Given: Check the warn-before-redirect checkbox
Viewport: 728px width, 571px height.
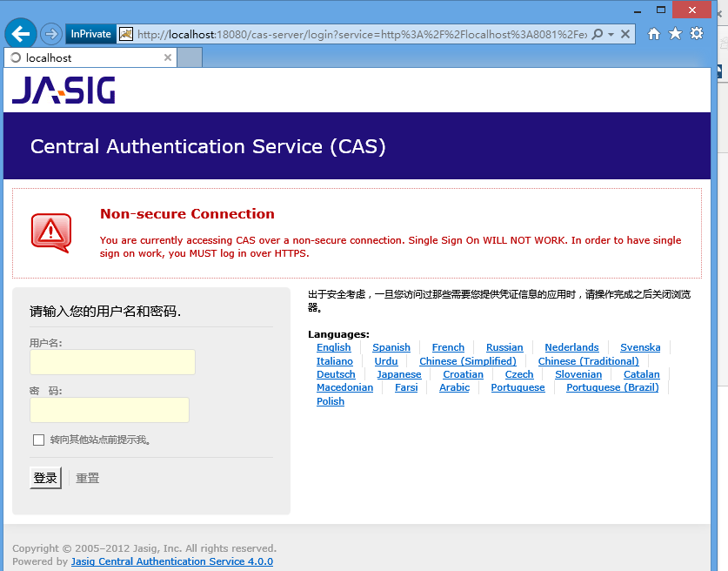Looking at the screenshot, I should [38, 440].
